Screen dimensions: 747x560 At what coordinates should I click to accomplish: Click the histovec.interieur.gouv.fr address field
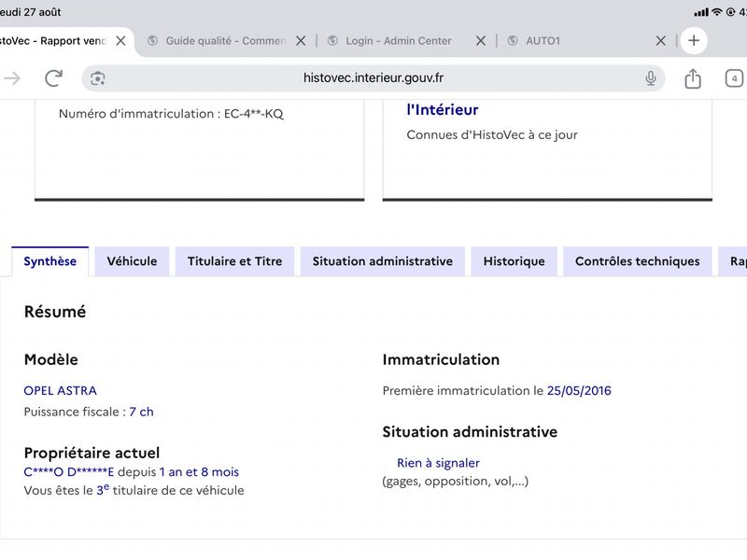point(373,78)
